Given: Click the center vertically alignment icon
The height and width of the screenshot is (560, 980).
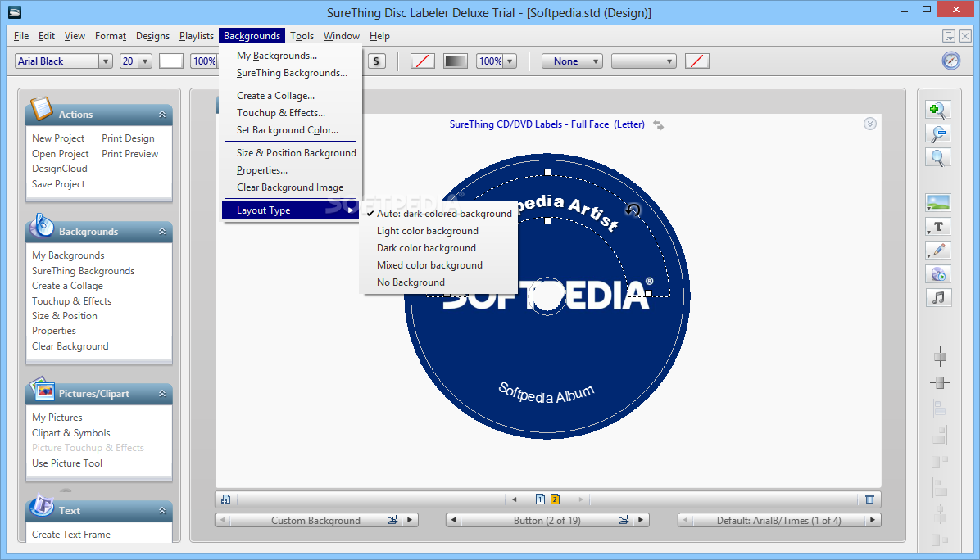Looking at the screenshot, I should (x=939, y=357).
